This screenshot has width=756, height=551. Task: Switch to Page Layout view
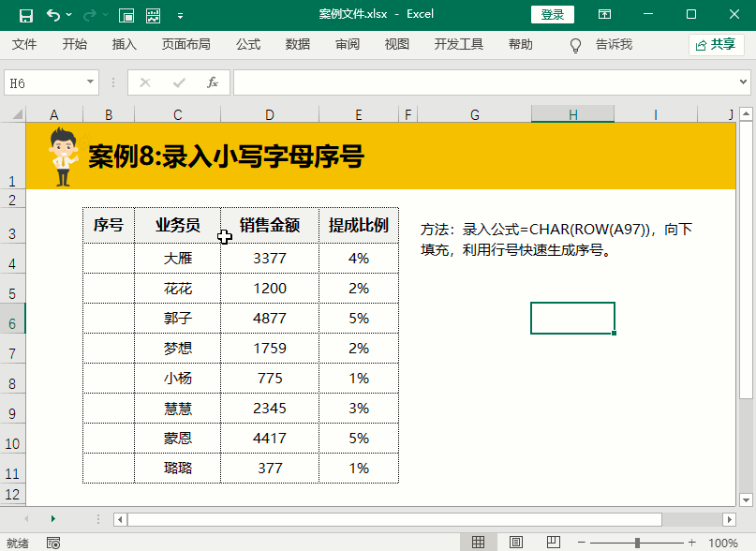coord(515,543)
